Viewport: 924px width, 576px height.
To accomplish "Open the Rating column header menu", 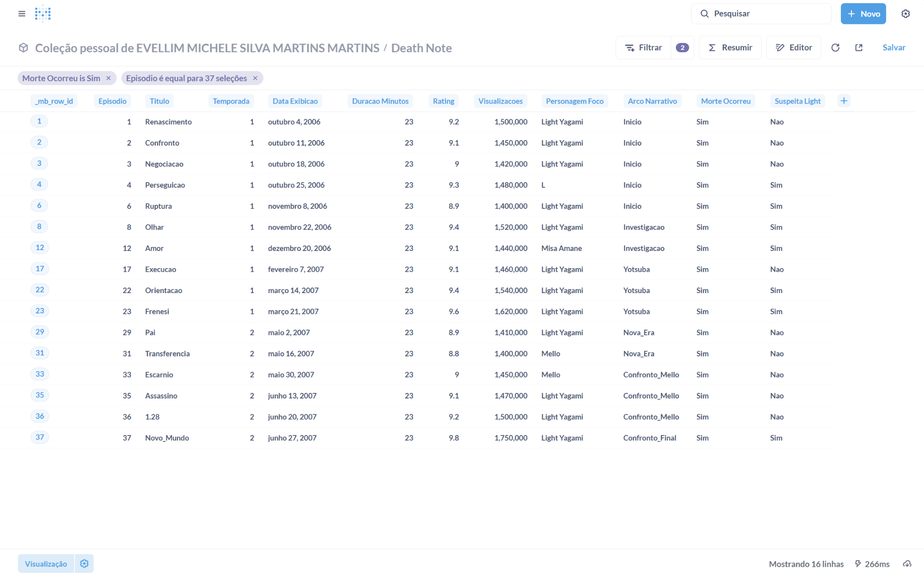I will [x=443, y=101].
